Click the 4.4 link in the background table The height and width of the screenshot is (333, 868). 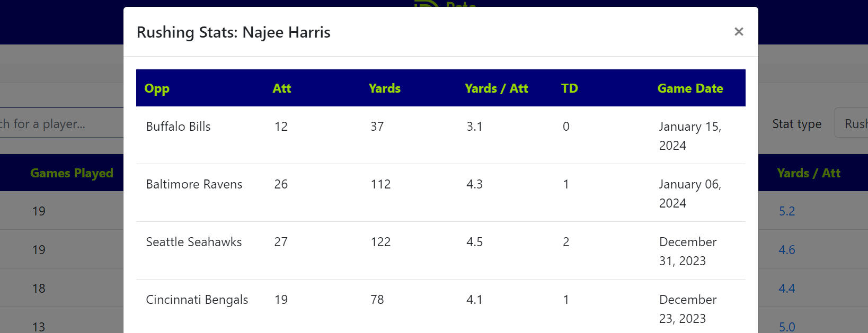coord(787,289)
